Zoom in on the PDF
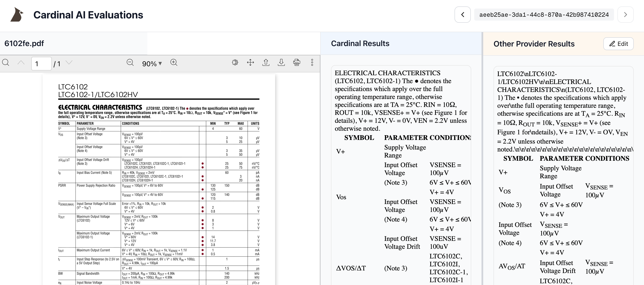644x285 pixels. pos(174,63)
